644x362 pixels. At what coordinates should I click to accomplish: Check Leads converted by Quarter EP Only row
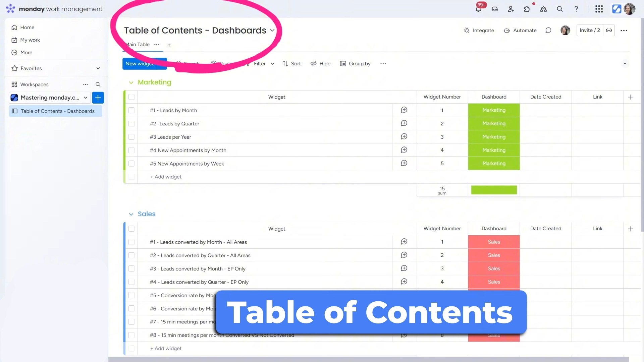point(131,282)
